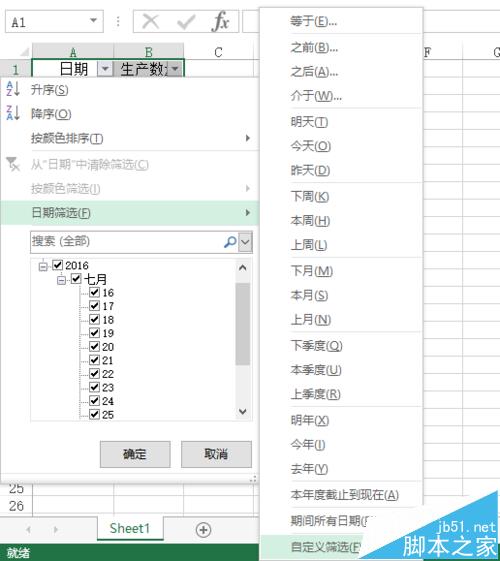Uncheck day 17 checkbox
500x561 pixels.
click(x=94, y=306)
